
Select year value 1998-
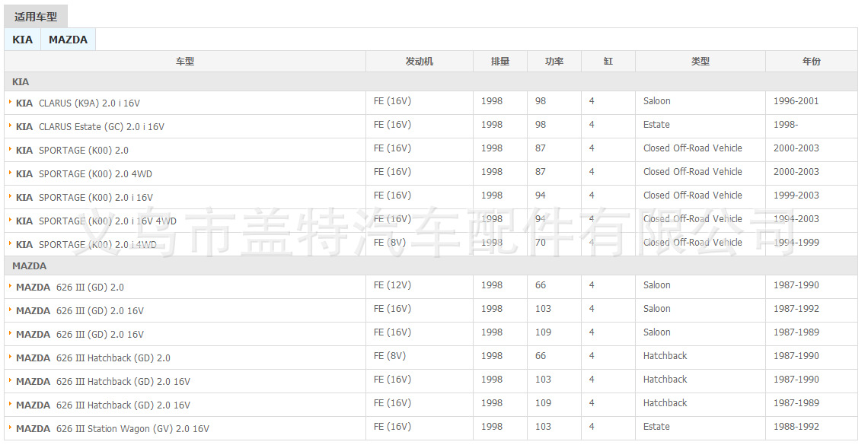pos(786,125)
